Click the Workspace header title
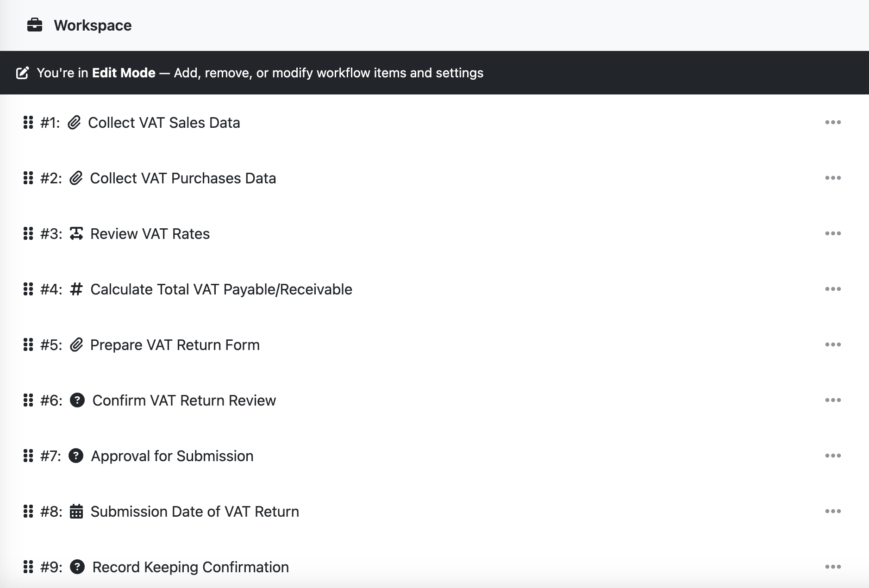 tap(93, 25)
